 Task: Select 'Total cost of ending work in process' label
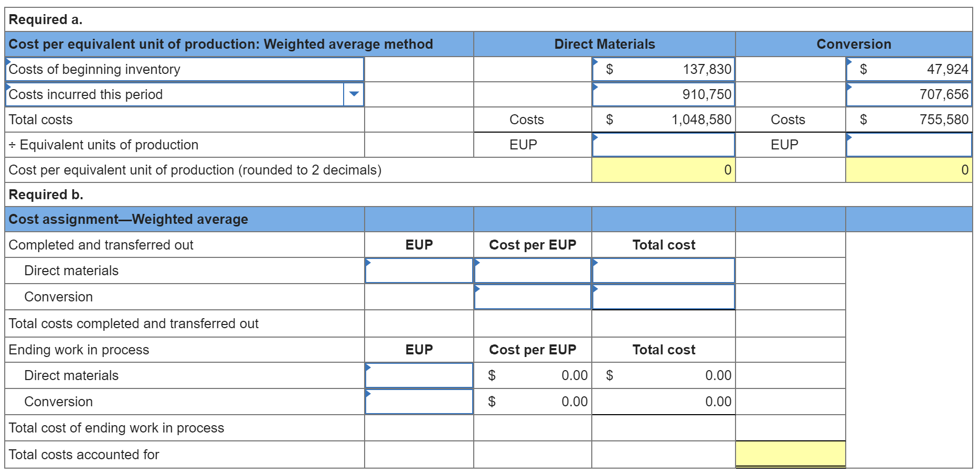pos(116,428)
